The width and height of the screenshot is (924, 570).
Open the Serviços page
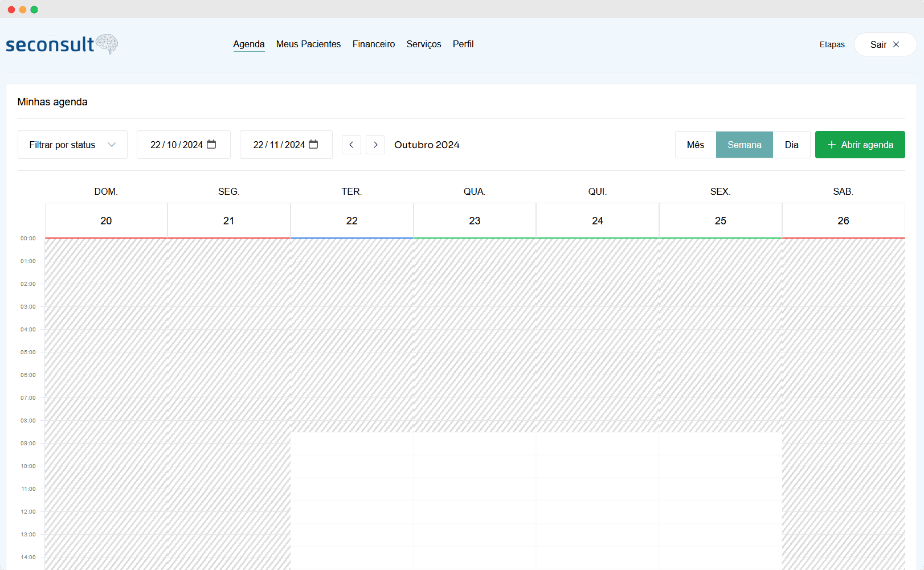423,44
